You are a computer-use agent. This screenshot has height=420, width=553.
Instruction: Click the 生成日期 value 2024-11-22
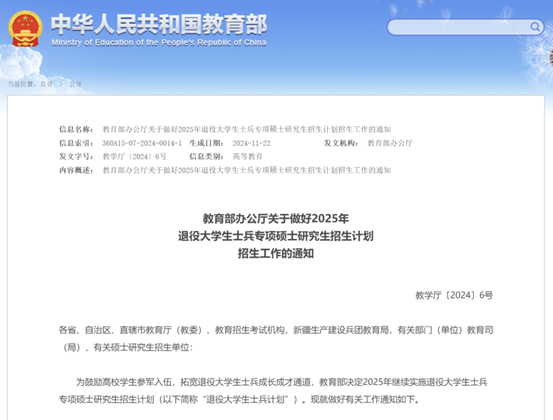(251, 143)
